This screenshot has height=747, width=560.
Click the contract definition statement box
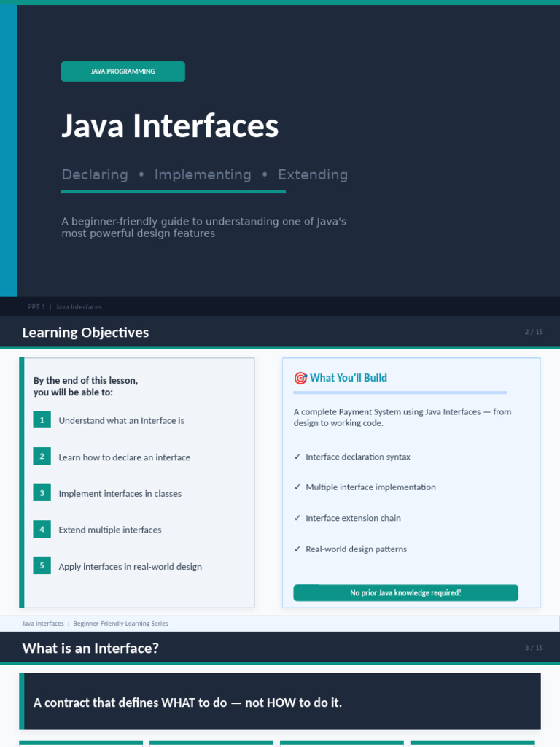280,702
